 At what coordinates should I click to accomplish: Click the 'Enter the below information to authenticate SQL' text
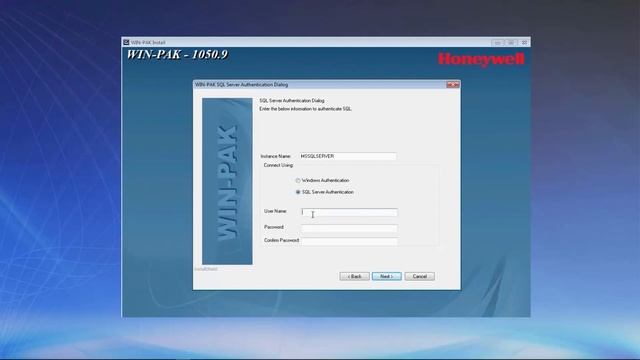[305, 109]
